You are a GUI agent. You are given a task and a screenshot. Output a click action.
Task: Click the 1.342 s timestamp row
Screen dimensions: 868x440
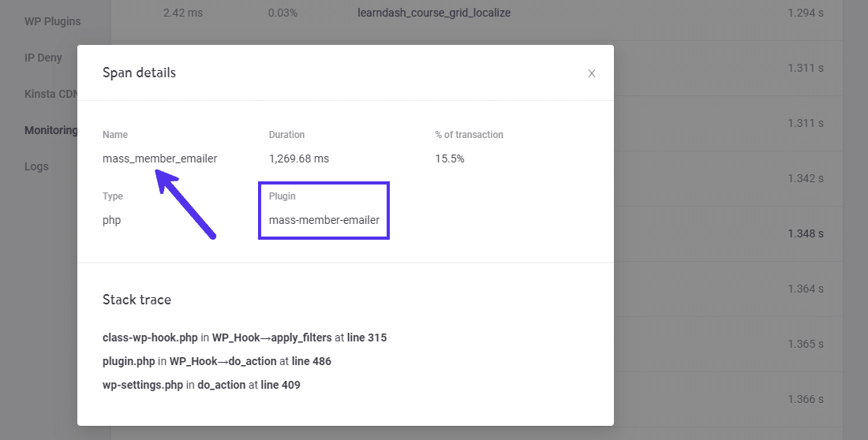pos(805,178)
